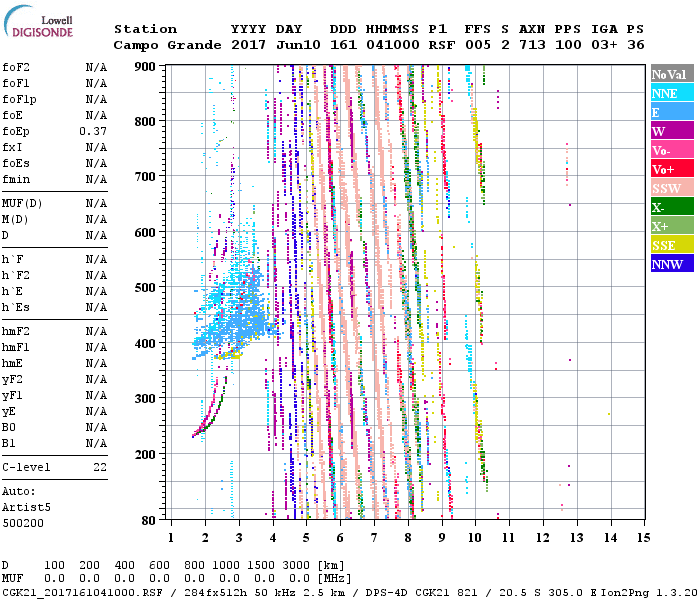700x600 pixels.
Task: Select the foF1p parameter label
Action: [x=19, y=100]
